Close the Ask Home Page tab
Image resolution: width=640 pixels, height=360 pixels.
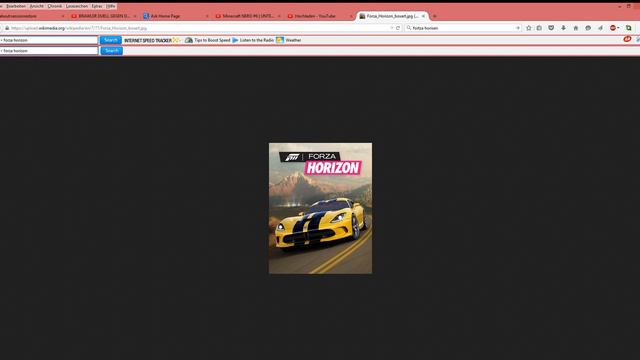tap(207, 16)
